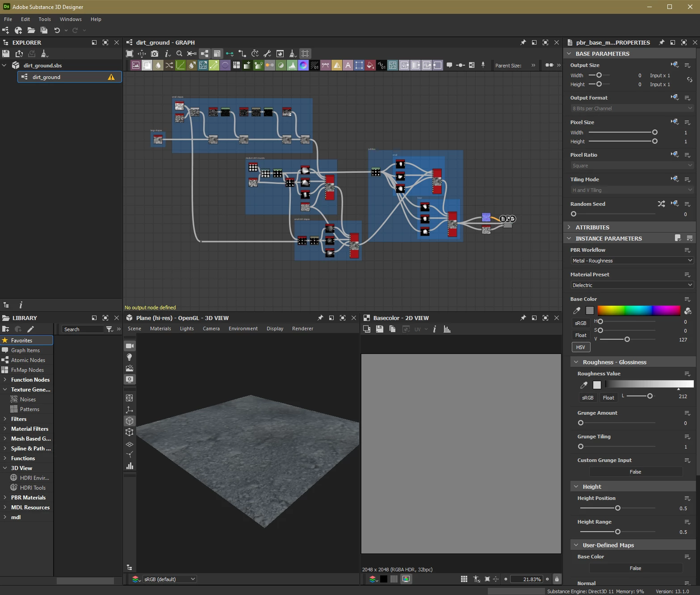Image resolution: width=700 pixels, height=595 pixels.
Task: Click the HSL color wheel node icon
Action: [303, 65]
